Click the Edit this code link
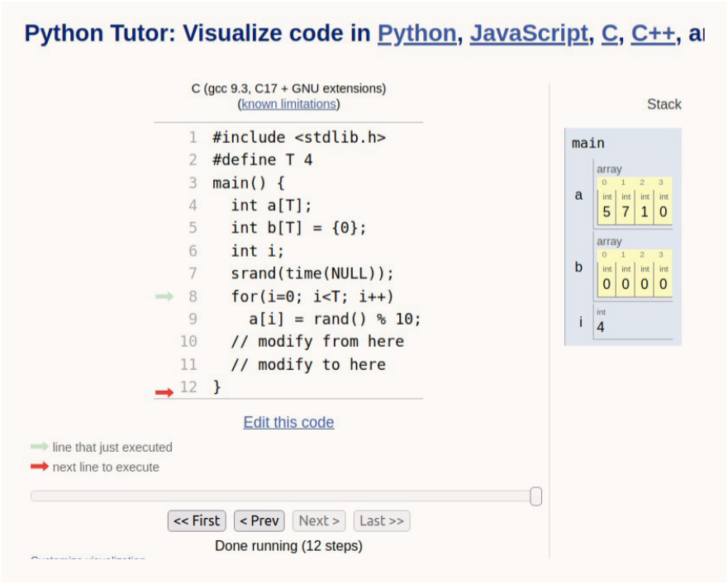Screen dimensions: 728x584 (288, 422)
